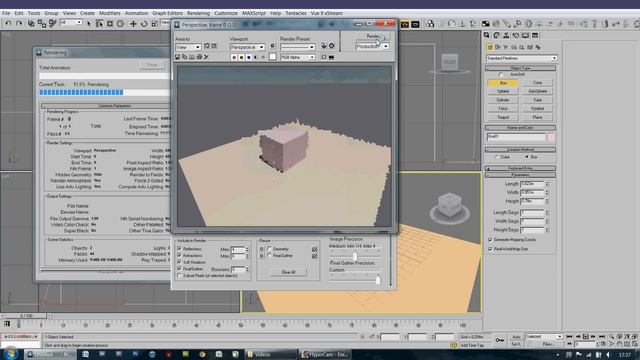640x360 pixels.
Task: Enable Subset Pixels of selected objects checkbox
Action: [179, 276]
